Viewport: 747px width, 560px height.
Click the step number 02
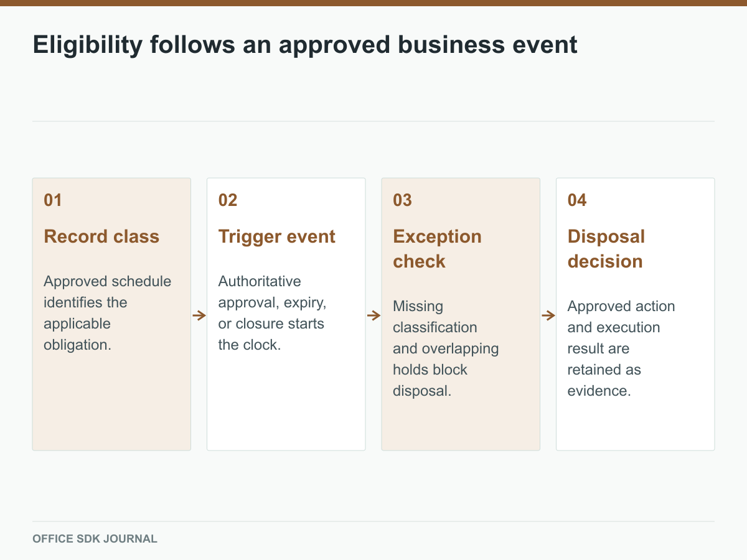[x=228, y=200]
